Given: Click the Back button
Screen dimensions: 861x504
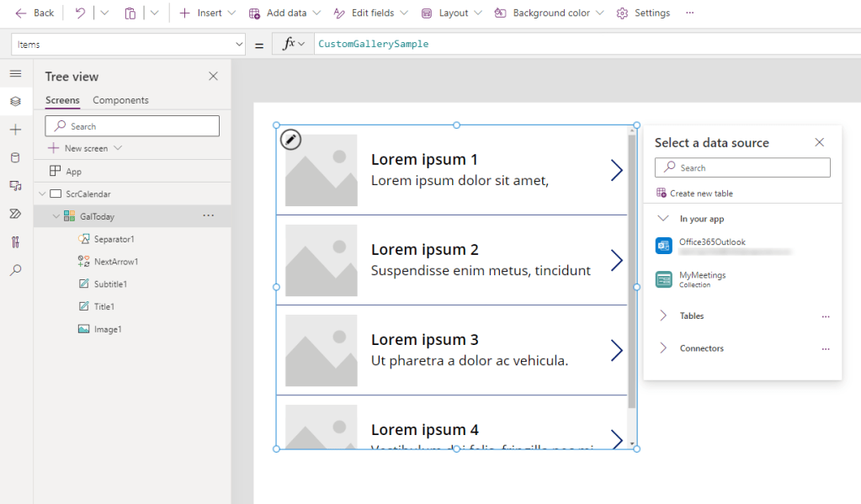Looking at the screenshot, I should point(34,13).
